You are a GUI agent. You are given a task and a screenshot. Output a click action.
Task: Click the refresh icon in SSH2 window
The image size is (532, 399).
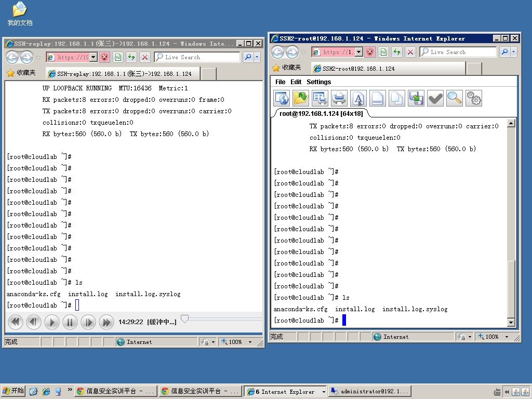pyautogui.click(x=396, y=52)
